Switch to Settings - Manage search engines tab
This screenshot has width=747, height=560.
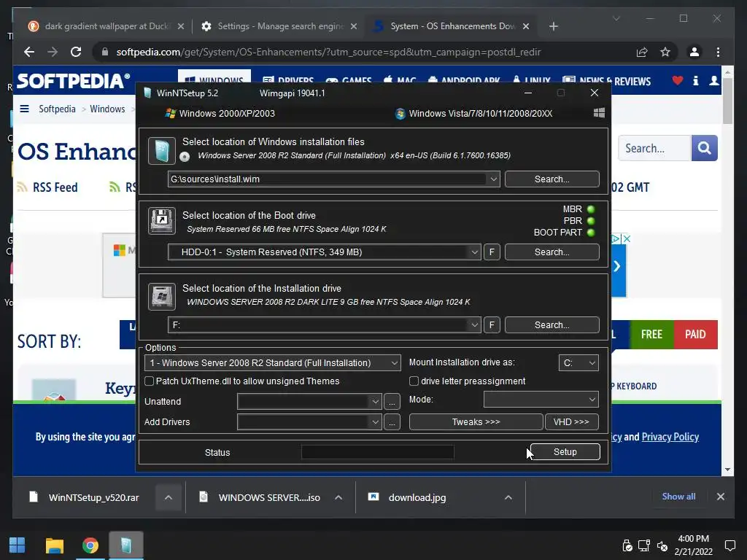click(x=280, y=26)
